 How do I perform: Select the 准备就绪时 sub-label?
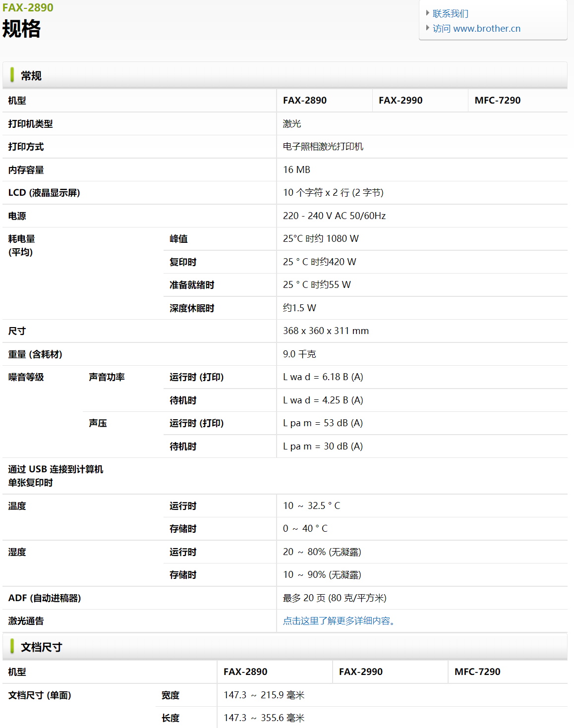point(192,285)
